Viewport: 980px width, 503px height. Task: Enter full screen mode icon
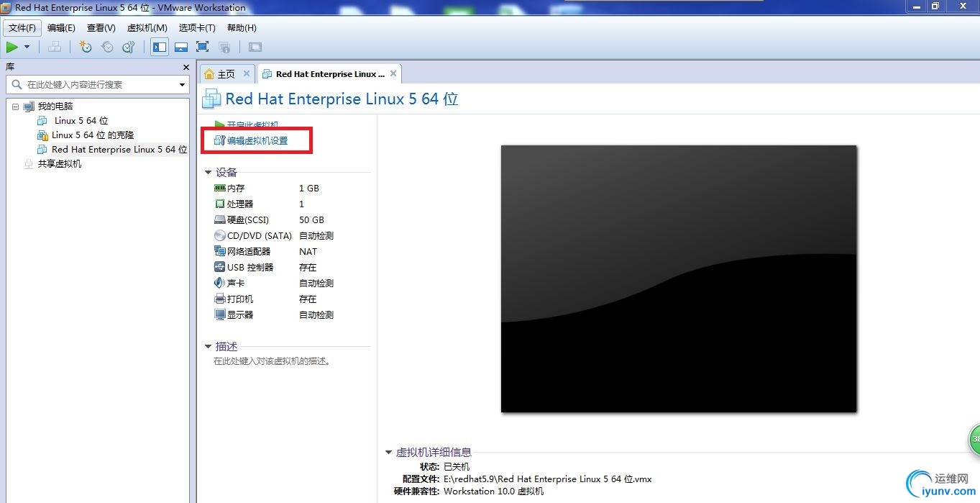point(203,47)
